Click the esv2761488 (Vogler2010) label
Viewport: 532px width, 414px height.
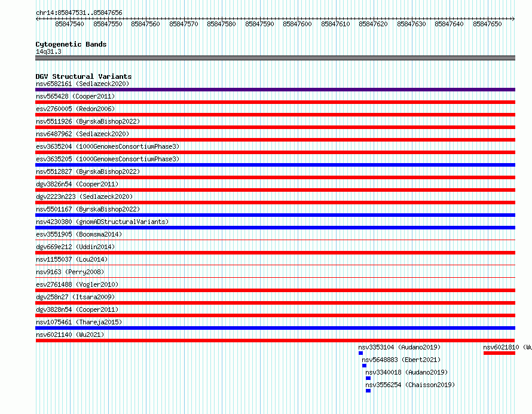coord(77,284)
